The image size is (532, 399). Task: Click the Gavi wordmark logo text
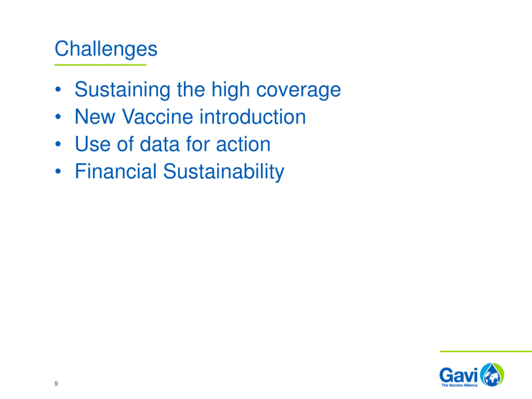(x=458, y=375)
